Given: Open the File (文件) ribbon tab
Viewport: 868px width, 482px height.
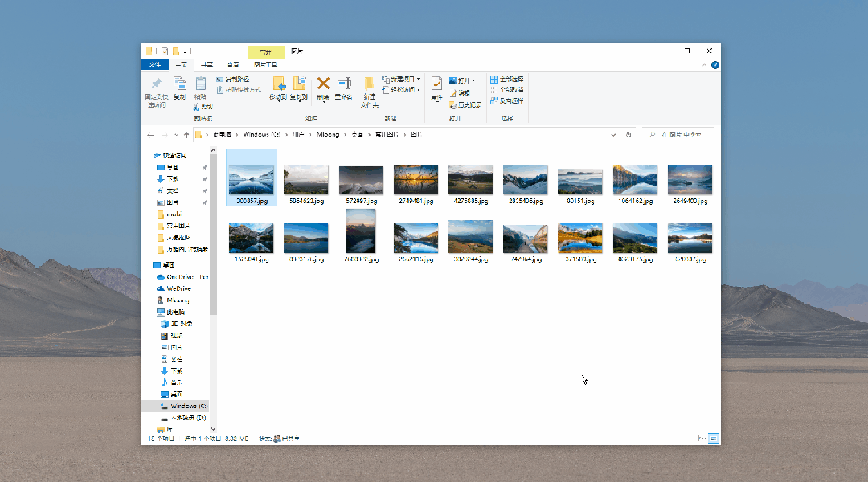Looking at the screenshot, I should (154, 65).
